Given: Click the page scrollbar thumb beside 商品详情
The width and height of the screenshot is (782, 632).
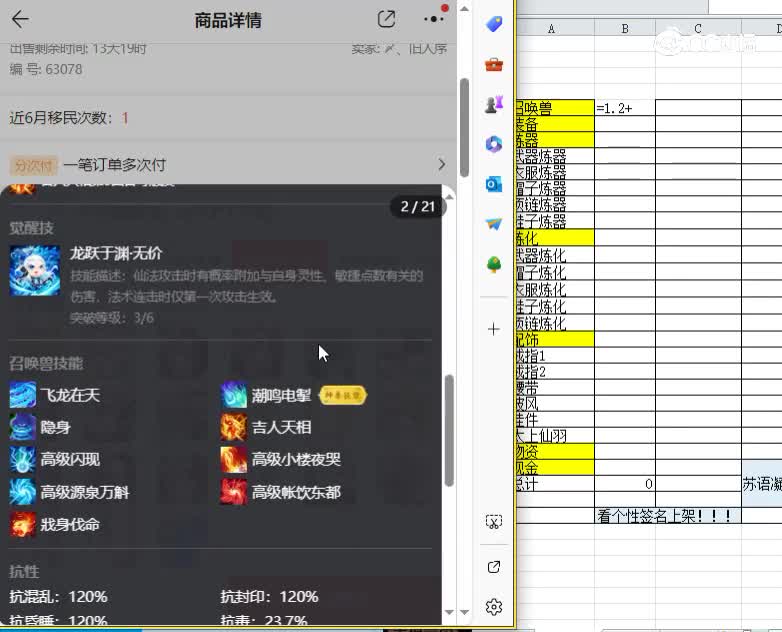Looking at the screenshot, I should [464, 128].
